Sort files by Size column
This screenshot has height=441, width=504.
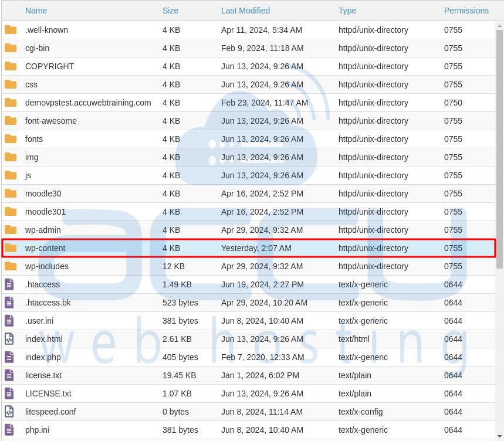170,11
